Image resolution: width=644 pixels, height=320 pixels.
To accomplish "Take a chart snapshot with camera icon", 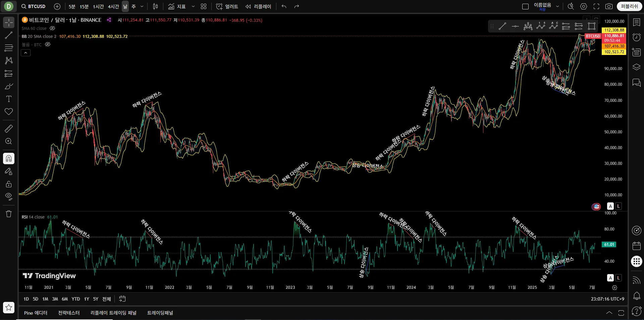I will (x=609, y=6).
